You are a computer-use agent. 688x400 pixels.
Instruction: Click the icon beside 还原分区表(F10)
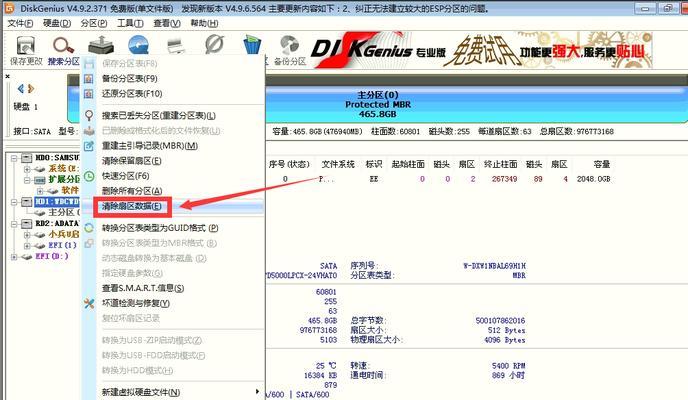coord(89,93)
